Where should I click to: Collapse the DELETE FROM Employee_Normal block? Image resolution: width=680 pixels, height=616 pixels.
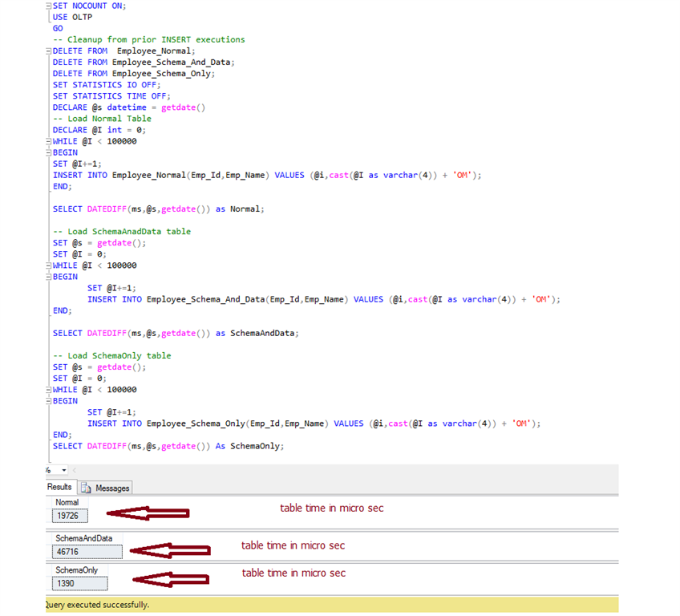coord(49,51)
